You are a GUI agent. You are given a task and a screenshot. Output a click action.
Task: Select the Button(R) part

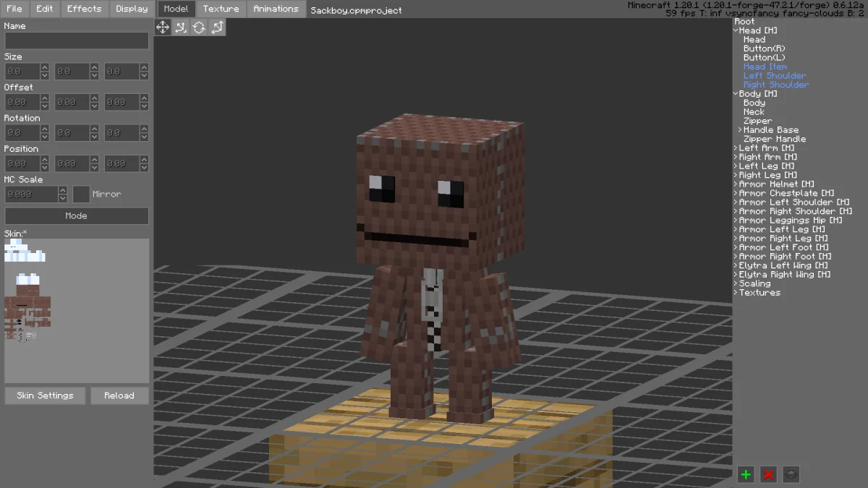(764, 48)
